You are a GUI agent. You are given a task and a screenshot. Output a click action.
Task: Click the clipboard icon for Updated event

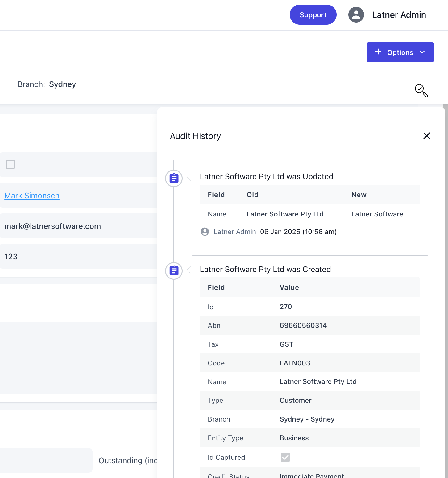click(x=174, y=178)
